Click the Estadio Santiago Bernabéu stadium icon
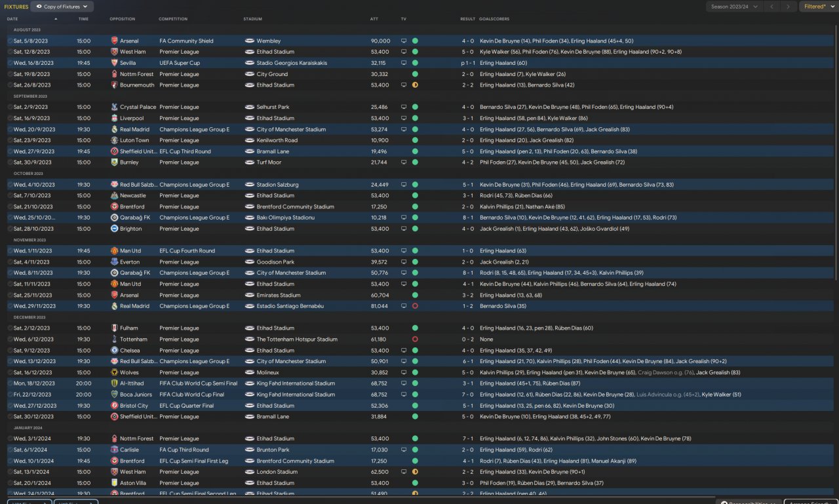Viewport: 839px width, 504px height. tap(249, 306)
